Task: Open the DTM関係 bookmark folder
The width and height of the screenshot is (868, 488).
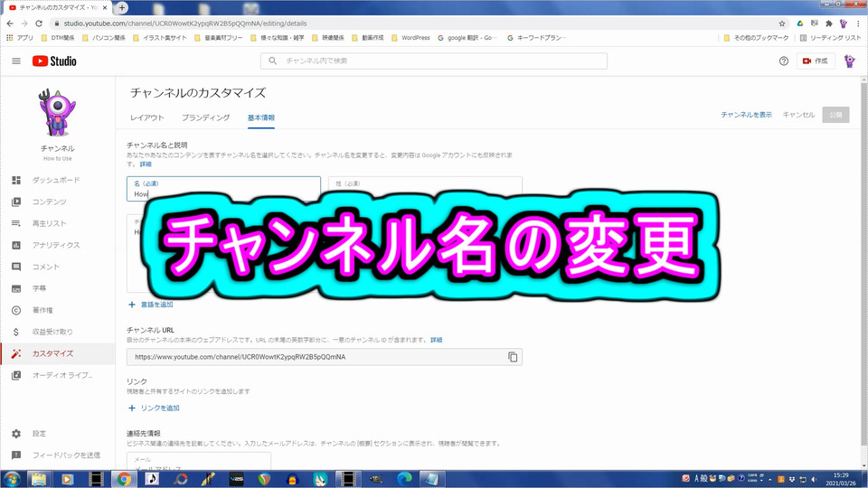Action: coord(58,38)
